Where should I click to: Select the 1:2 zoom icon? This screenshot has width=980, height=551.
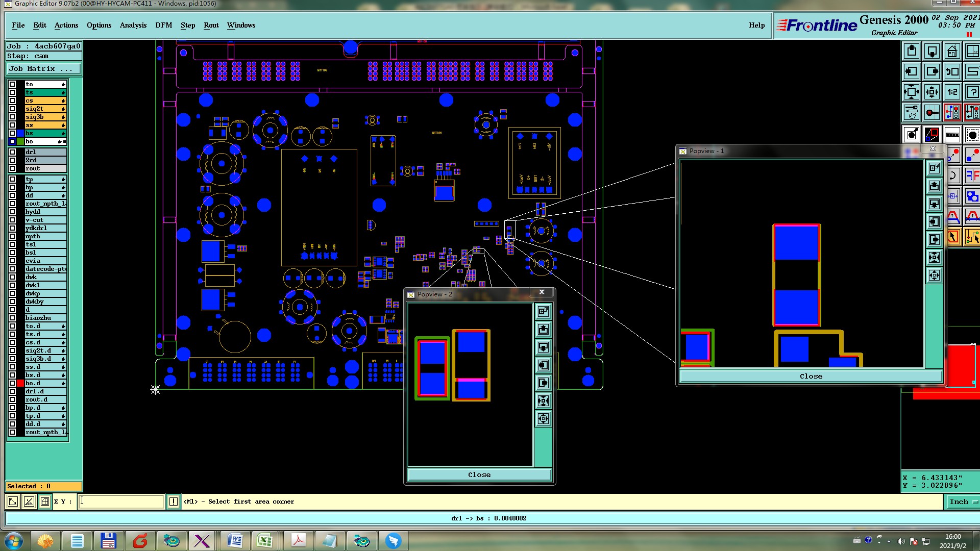(952, 92)
